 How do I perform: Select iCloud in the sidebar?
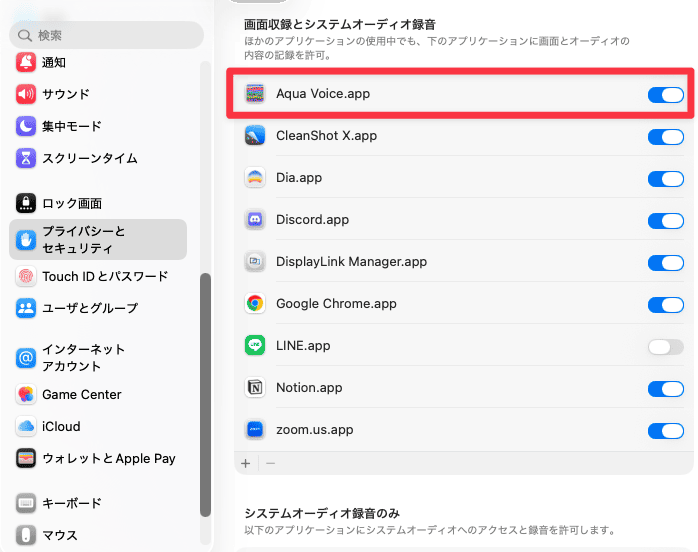click(x=61, y=426)
